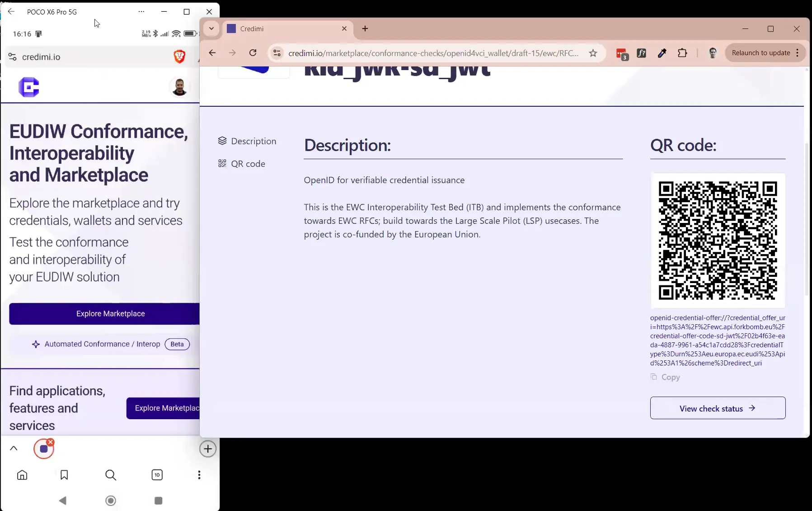Add a new tab with the plus circle on the phone
Viewport: 812px width, 511px height.
point(208,449)
